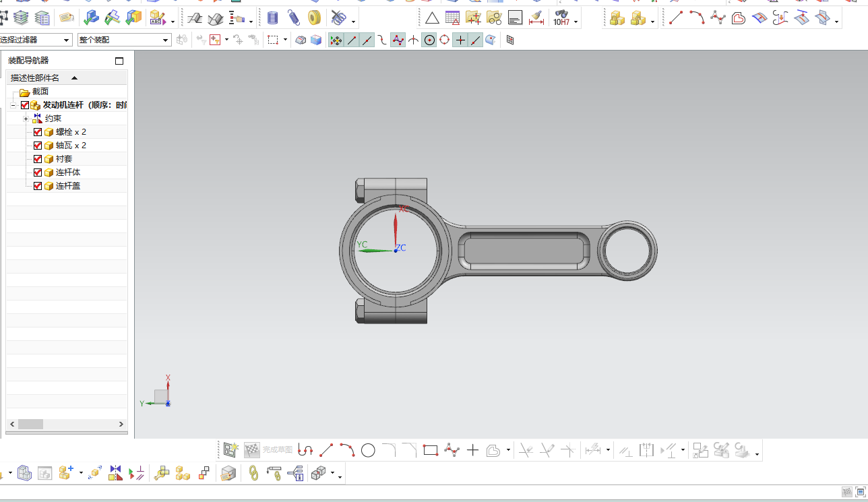
Task: Click the mirror assembly icon
Action: pyautogui.click(x=115, y=473)
